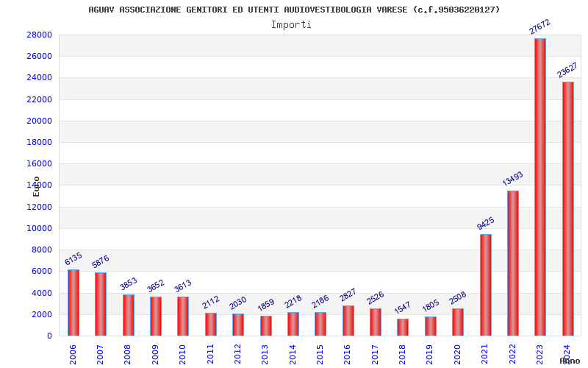588x368 pixels.
Task: Click the 16000 y-axis tick label
Action: [39, 163]
